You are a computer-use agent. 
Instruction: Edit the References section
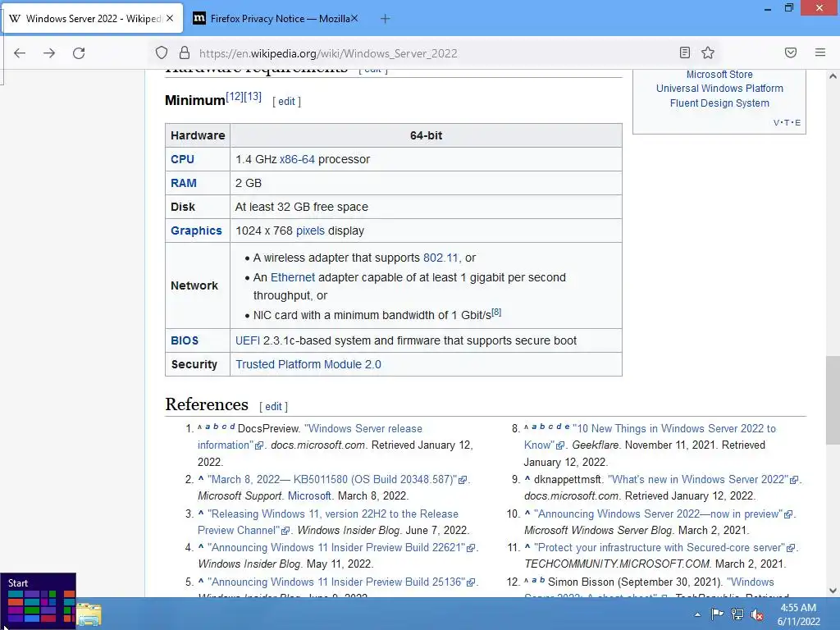point(273,407)
